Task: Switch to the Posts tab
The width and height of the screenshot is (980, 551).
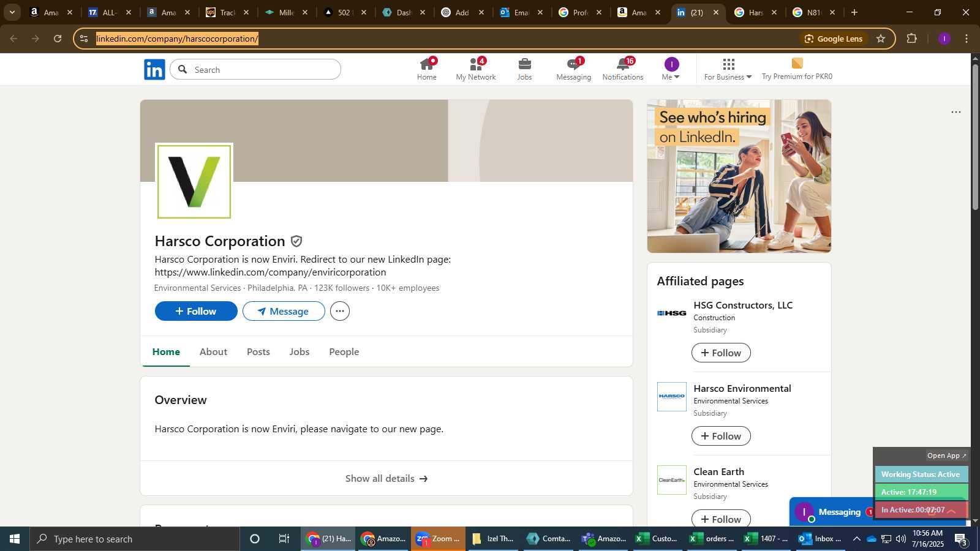Action: 258,352
